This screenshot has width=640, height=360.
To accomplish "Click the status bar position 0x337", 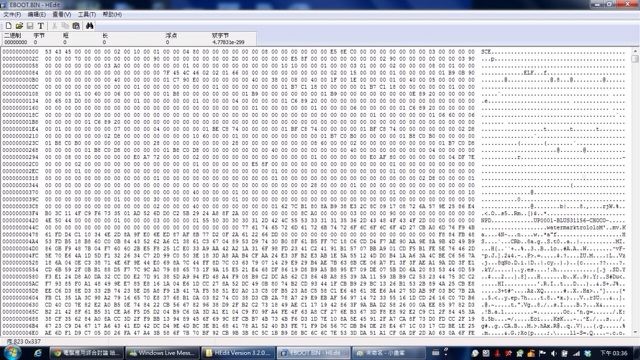I will coord(33,341).
